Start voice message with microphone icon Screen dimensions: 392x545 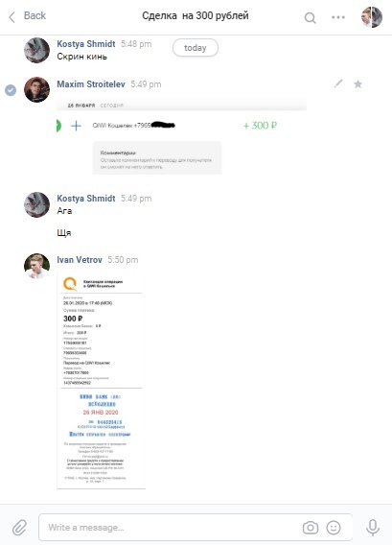coord(373,528)
